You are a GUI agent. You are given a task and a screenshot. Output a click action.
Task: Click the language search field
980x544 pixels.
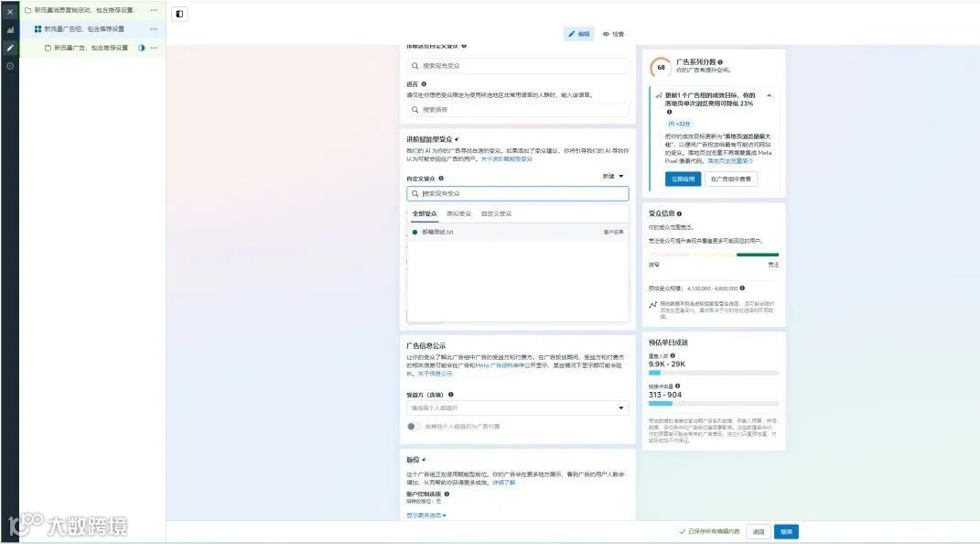click(518, 109)
